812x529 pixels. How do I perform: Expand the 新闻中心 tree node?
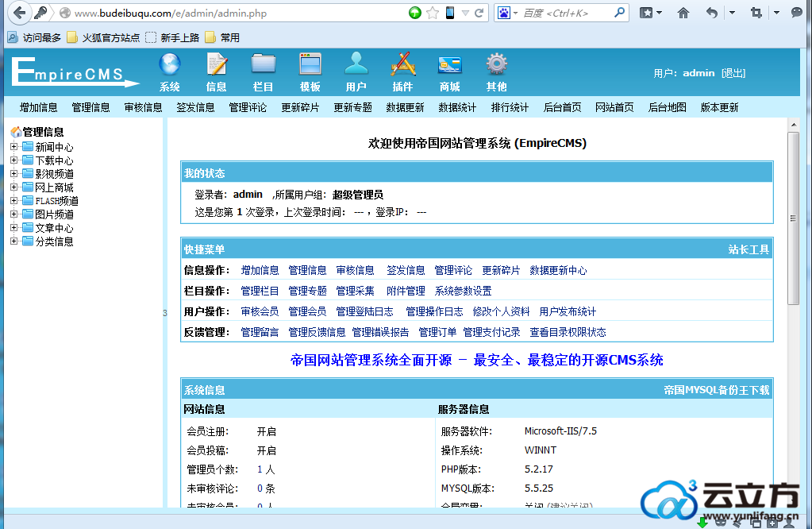14,147
